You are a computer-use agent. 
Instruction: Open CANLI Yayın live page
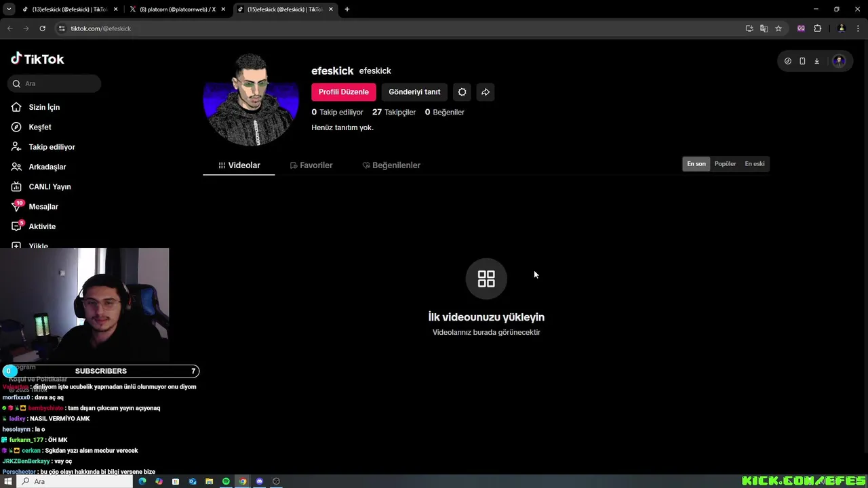(51, 186)
